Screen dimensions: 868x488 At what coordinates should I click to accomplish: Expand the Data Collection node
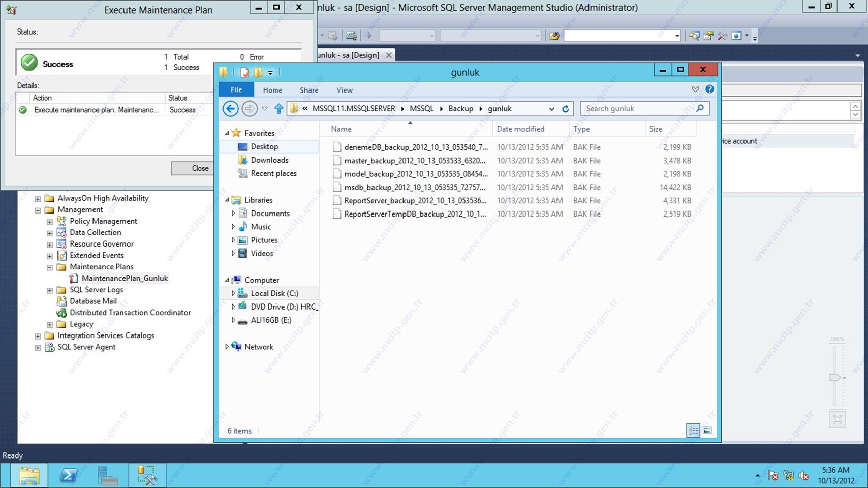click(x=50, y=233)
